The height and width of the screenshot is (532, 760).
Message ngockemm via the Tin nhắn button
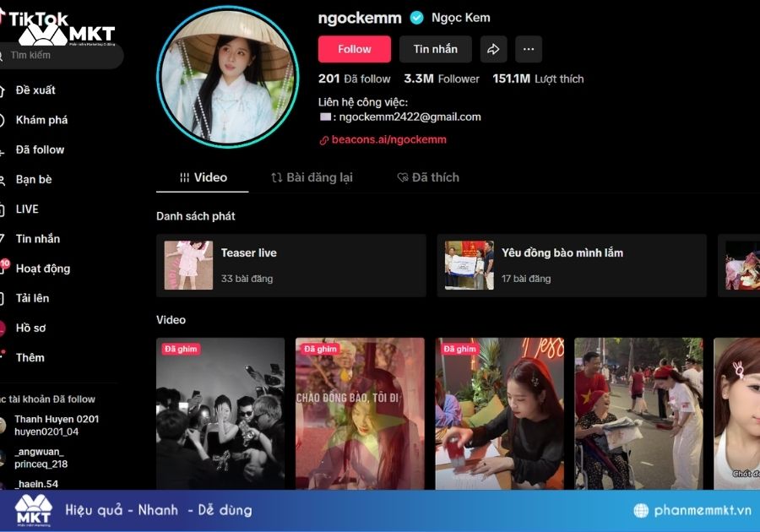(x=435, y=49)
